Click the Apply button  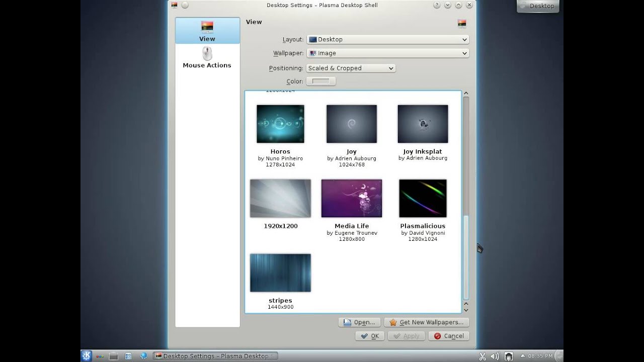tap(407, 336)
